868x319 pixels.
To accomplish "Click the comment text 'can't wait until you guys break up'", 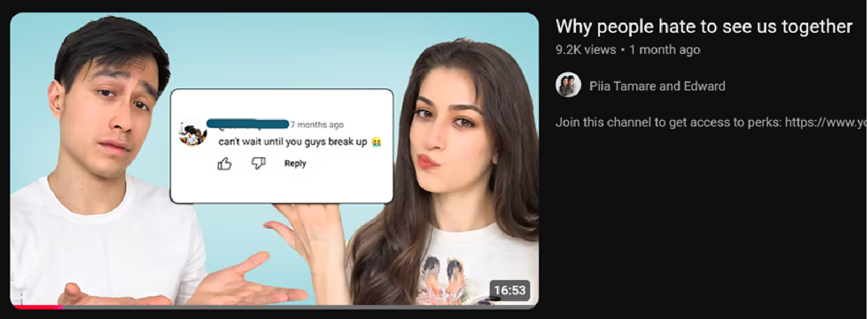I will [293, 142].
